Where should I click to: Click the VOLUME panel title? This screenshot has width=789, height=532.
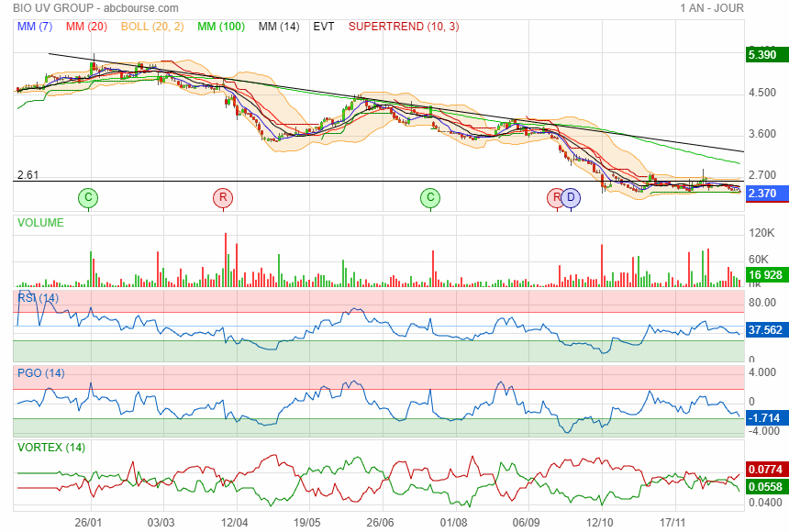(x=40, y=223)
